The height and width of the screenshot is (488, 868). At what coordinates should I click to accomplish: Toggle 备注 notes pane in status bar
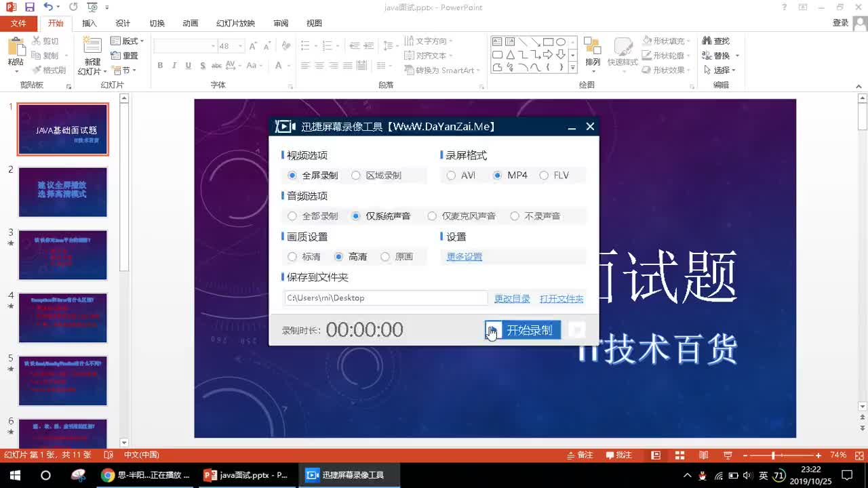click(579, 455)
